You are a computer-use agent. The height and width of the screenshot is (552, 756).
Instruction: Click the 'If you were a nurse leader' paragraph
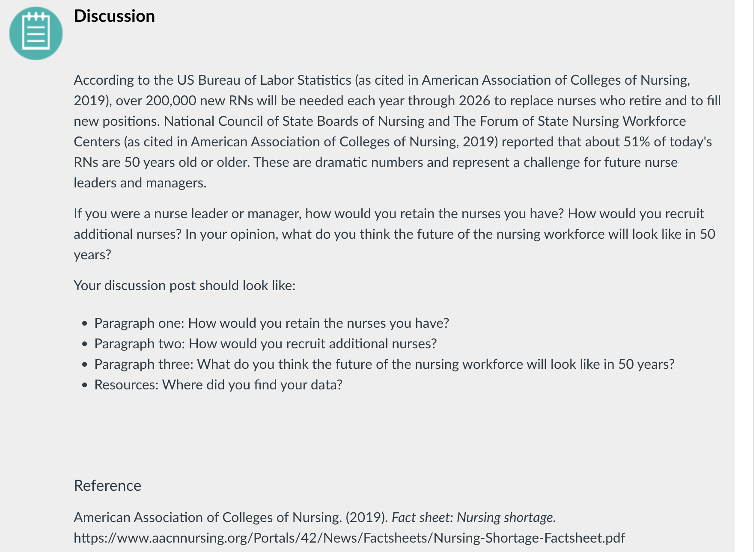coord(394,234)
